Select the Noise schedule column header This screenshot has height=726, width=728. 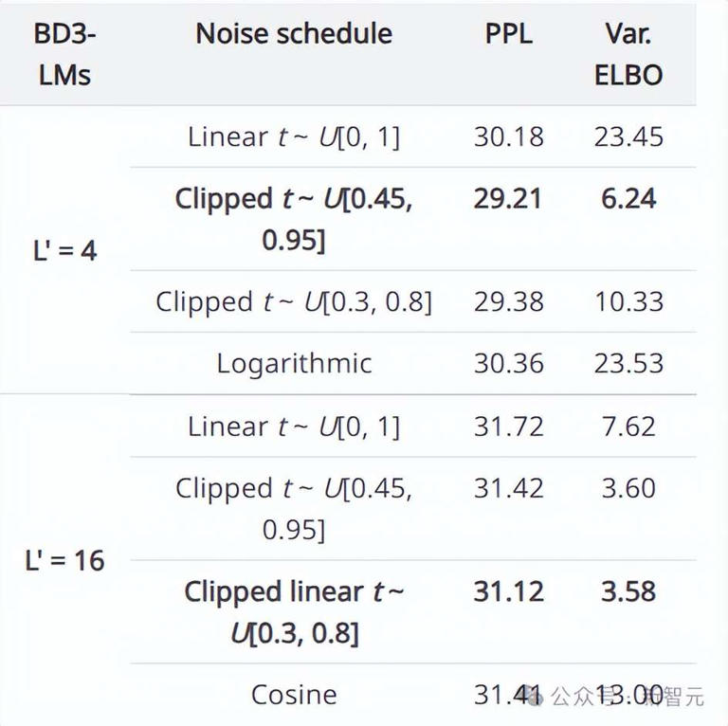[x=294, y=34]
